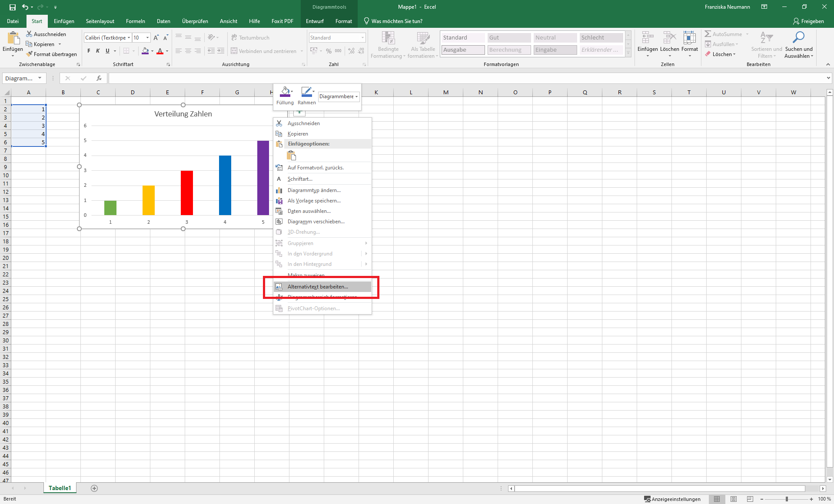
Task: Switch to the Entwurf ribbon tab
Action: click(314, 21)
